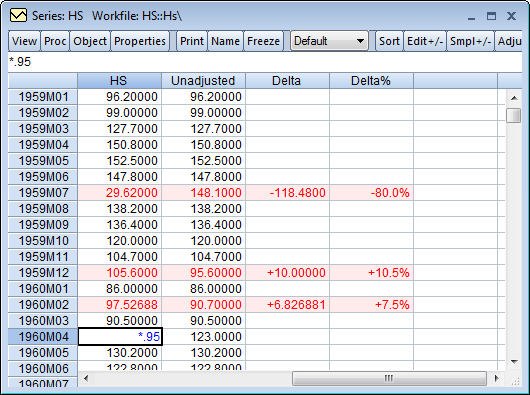Select row header 1960M04
This screenshot has width=530, height=395.
pos(43,337)
